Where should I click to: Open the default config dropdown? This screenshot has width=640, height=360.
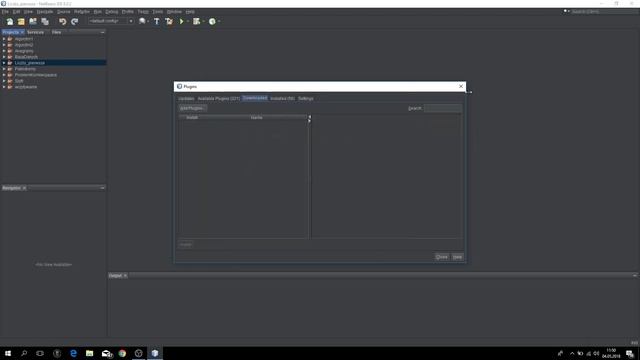tap(131, 21)
